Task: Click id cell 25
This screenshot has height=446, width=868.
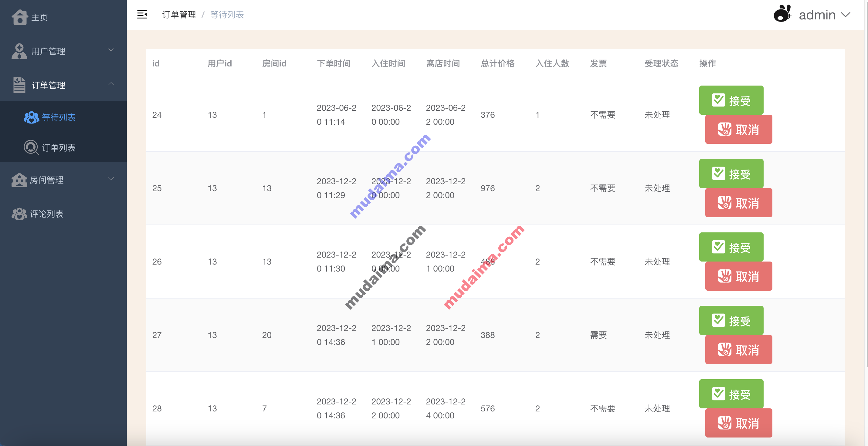Action: pyautogui.click(x=157, y=188)
